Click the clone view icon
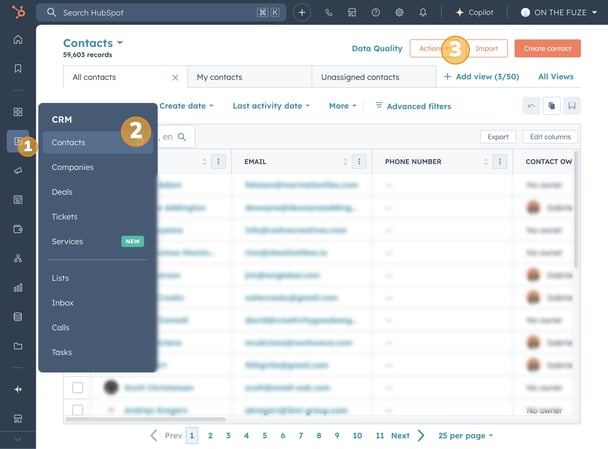Screen dimensions: 608x449 point(551,106)
